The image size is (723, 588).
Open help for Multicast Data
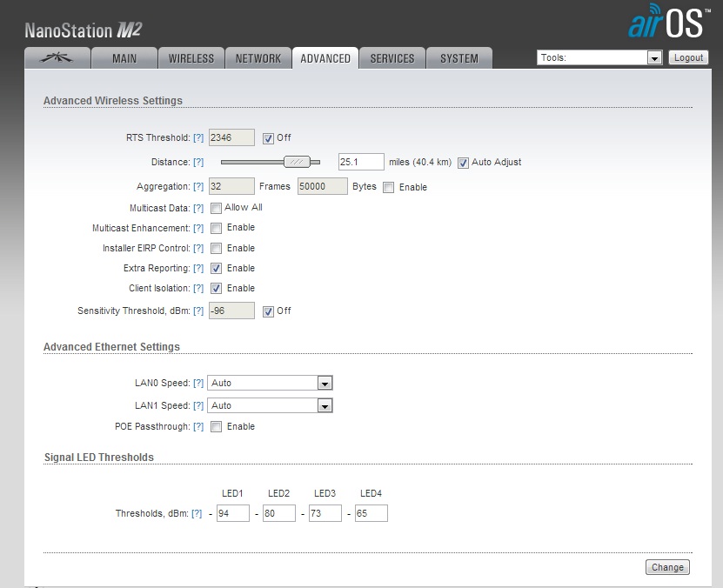coord(198,208)
